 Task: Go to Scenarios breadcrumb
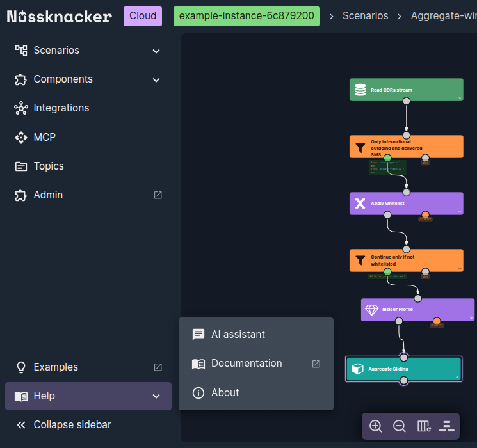pyautogui.click(x=365, y=16)
